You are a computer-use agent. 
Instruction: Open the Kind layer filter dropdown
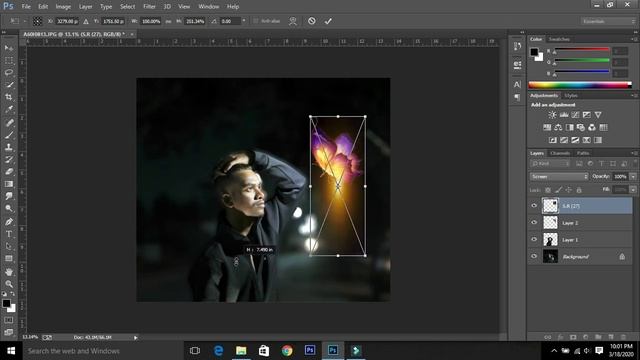[x=550, y=164]
